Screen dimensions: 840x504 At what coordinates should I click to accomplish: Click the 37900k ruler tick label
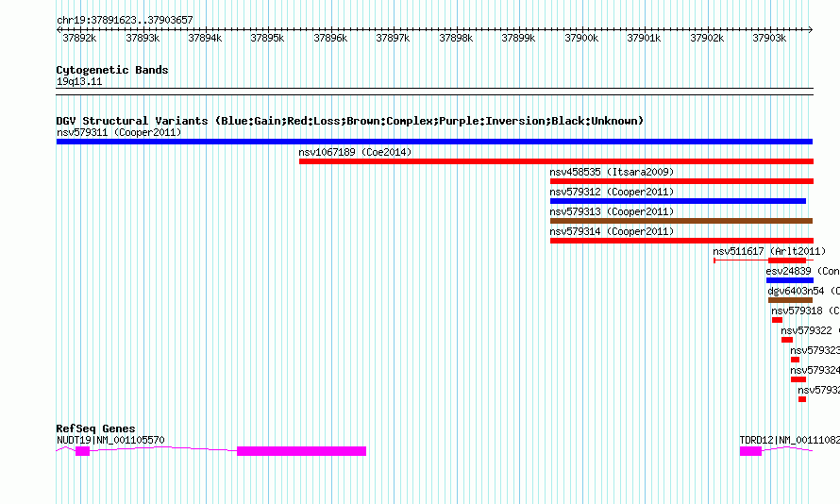tap(581, 38)
